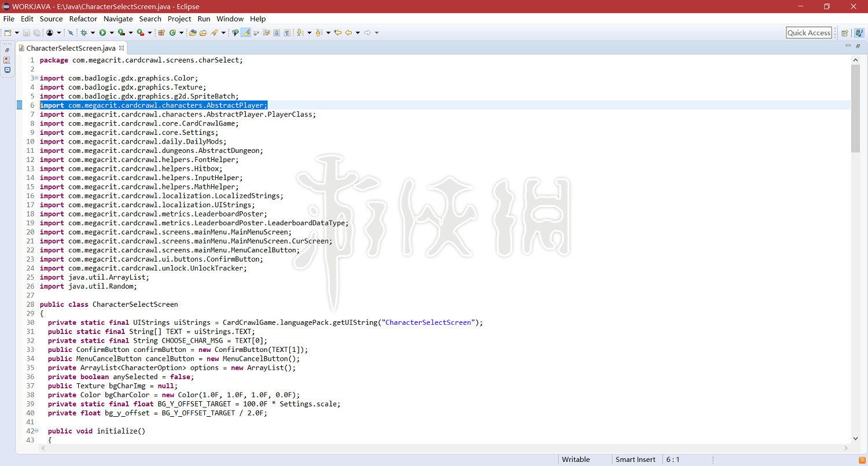
Task: Toggle Block Selection Mode button
Action: click(277, 33)
